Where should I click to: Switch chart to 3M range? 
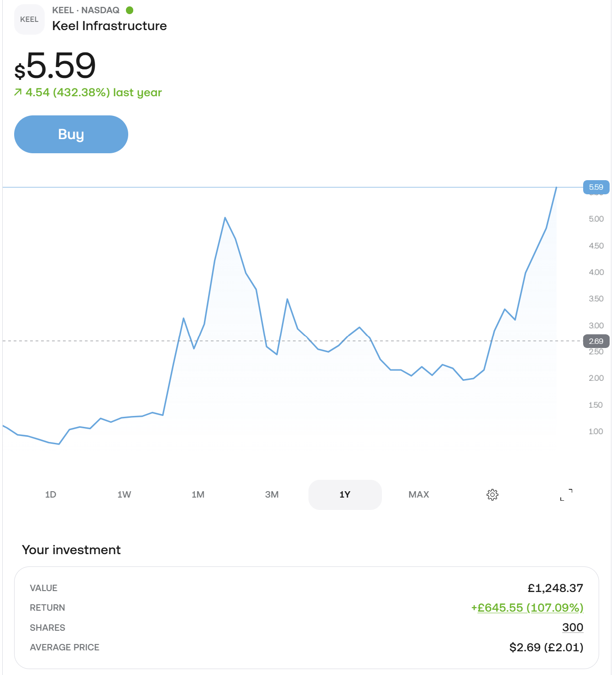[x=272, y=494]
